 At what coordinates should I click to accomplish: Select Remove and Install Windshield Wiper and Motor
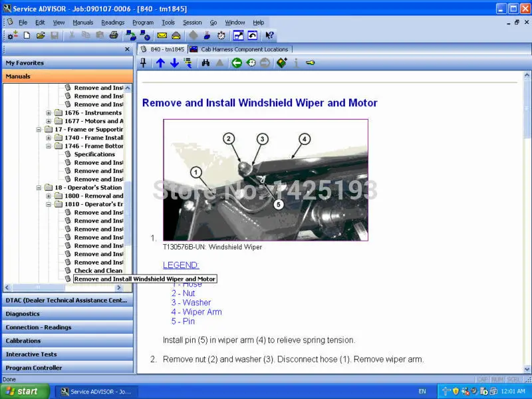[144, 279]
